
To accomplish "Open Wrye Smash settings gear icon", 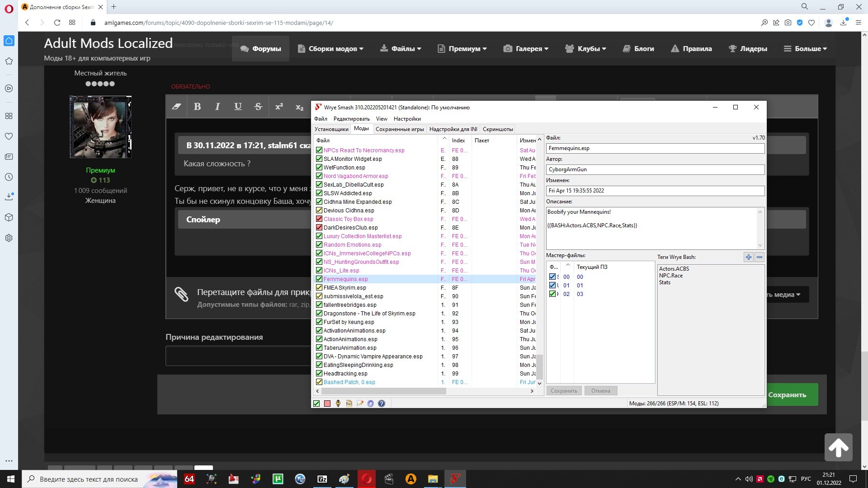I will coord(371,404).
